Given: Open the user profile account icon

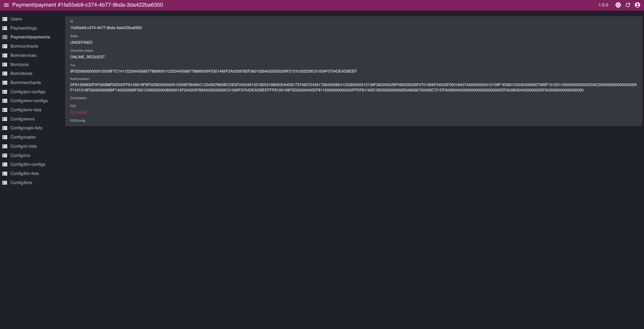Looking at the screenshot, I should click(x=637, y=5).
